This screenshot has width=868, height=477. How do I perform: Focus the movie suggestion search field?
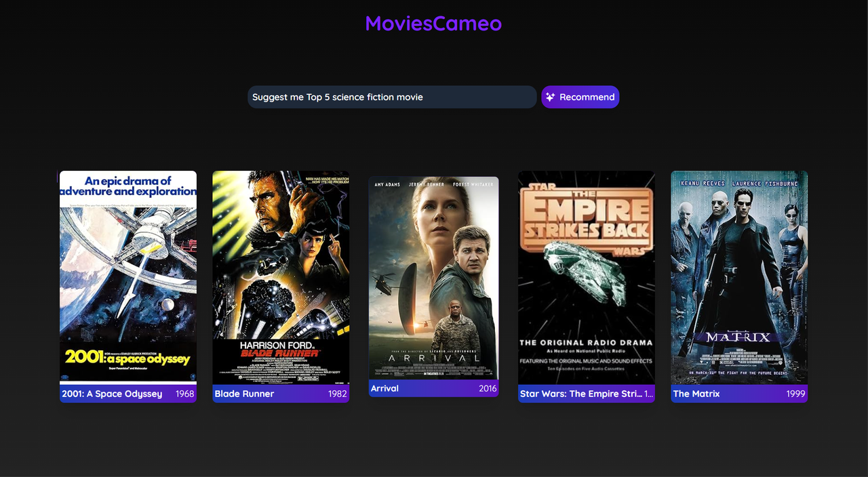point(392,97)
